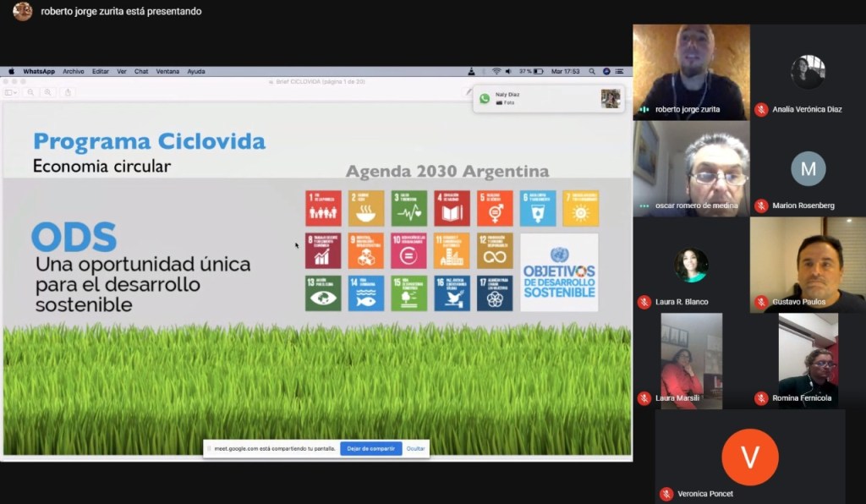The height and width of the screenshot is (504, 866).
Task: Click 'Dejar de compartir' button
Action: [x=370, y=448]
